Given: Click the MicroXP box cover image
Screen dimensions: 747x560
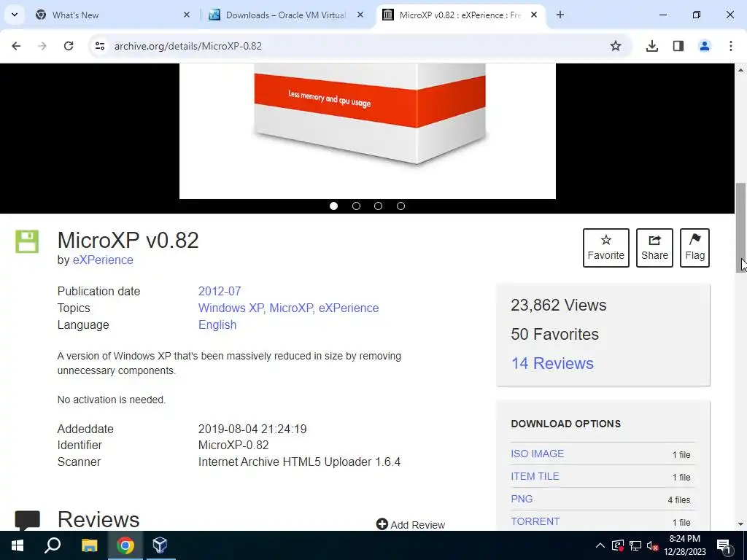Looking at the screenshot, I should [x=368, y=131].
